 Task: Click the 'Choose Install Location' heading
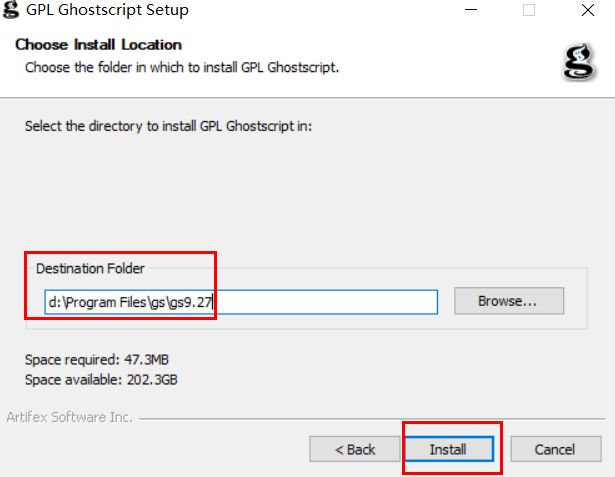coord(98,45)
